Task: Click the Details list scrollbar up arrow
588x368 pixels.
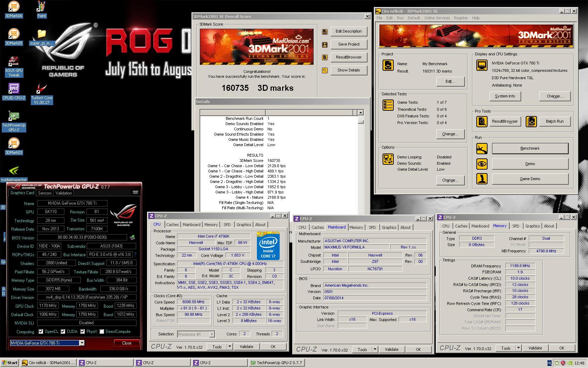Action: (360, 113)
